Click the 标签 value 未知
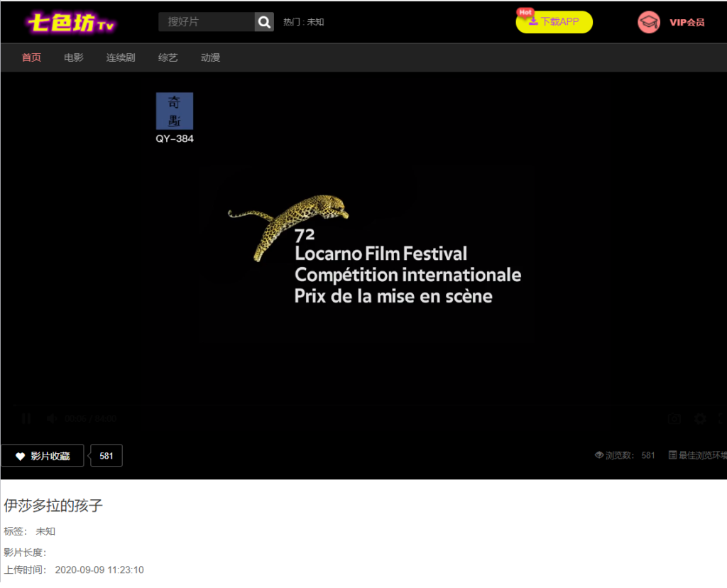The image size is (727, 588). pyautogui.click(x=45, y=531)
